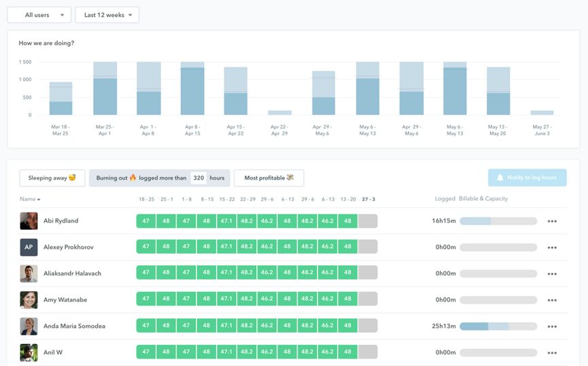Open the three-dot menu for Anil W
588x366 pixels.
coord(552,353)
